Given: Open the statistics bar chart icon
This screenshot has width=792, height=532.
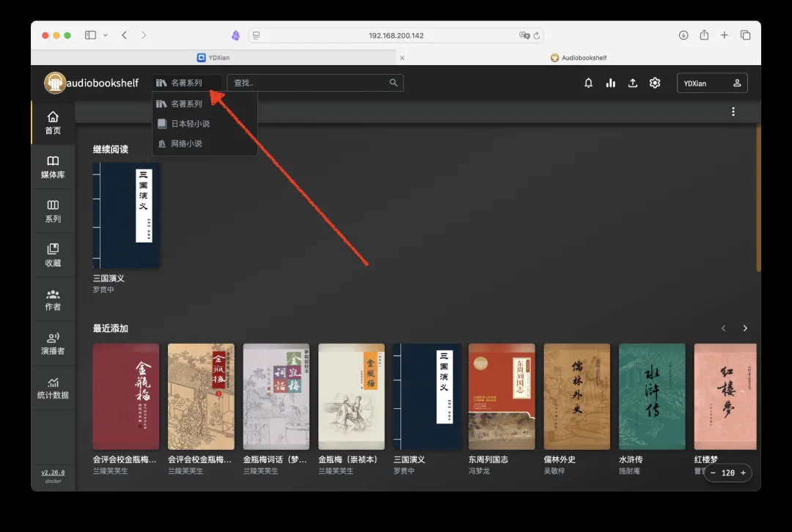Looking at the screenshot, I should [x=610, y=83].
